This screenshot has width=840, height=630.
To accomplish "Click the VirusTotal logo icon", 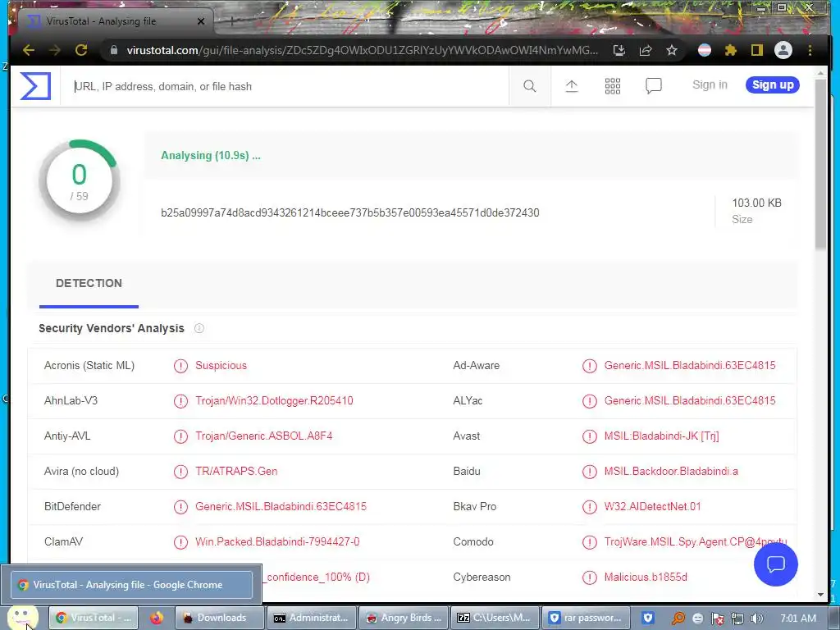I will (x=35, y=85).
